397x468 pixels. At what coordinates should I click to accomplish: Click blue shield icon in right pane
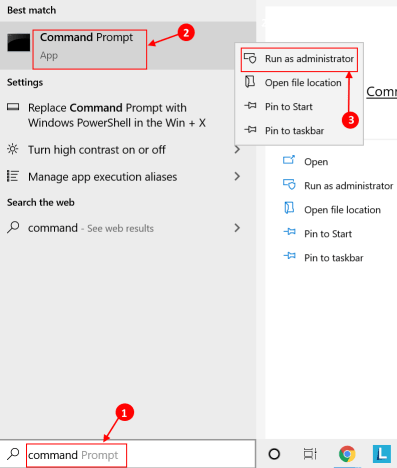[x=289, y=184]
